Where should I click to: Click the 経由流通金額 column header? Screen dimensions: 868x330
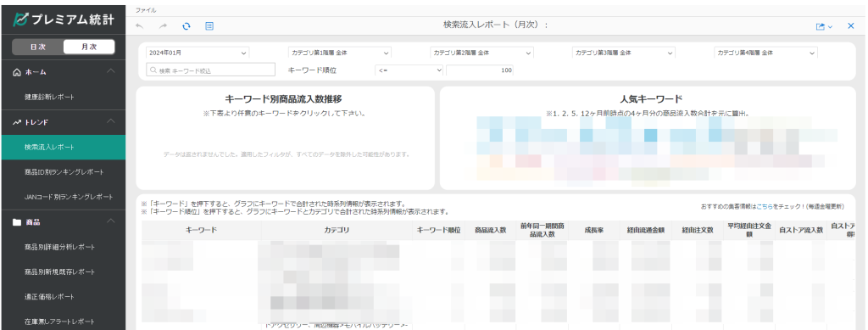(x=645, y=231)
